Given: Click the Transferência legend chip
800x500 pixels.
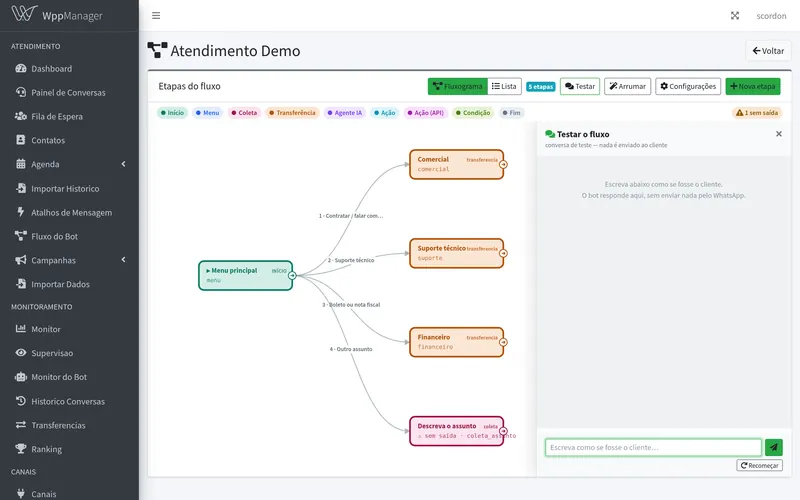Looking at the screenshot, I should (x=292, y=113).
